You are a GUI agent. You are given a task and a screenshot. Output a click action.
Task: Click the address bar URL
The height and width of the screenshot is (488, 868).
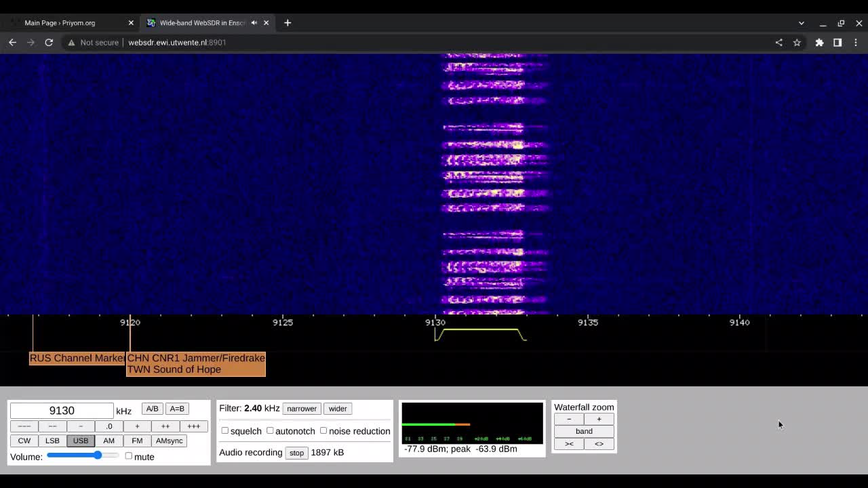177,42
